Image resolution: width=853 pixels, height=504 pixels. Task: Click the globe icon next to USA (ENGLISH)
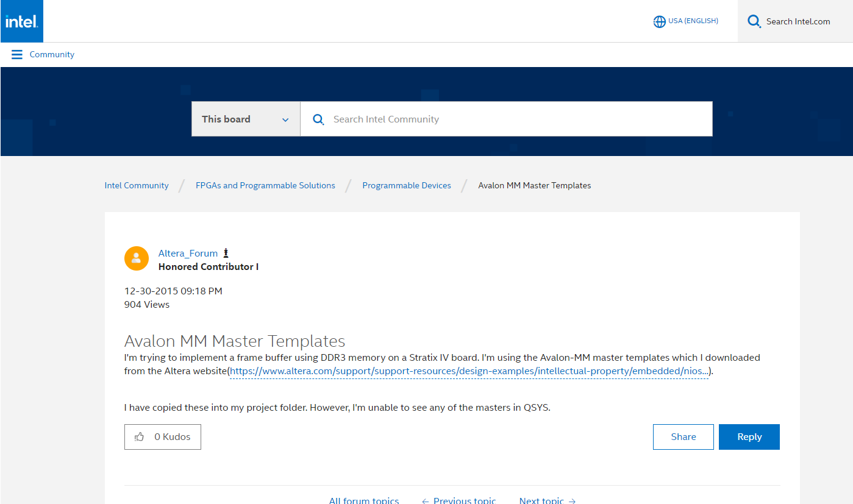(660, 21)
